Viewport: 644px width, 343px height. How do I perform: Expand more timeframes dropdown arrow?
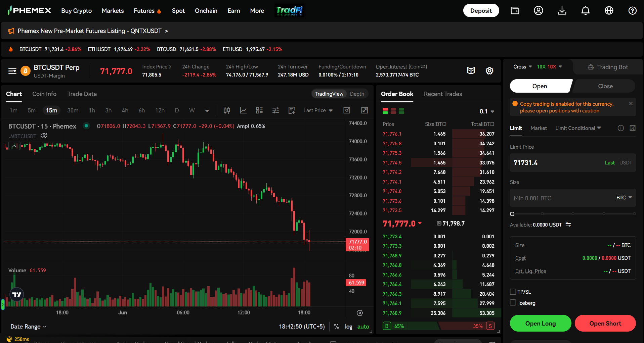pos(207,111)
